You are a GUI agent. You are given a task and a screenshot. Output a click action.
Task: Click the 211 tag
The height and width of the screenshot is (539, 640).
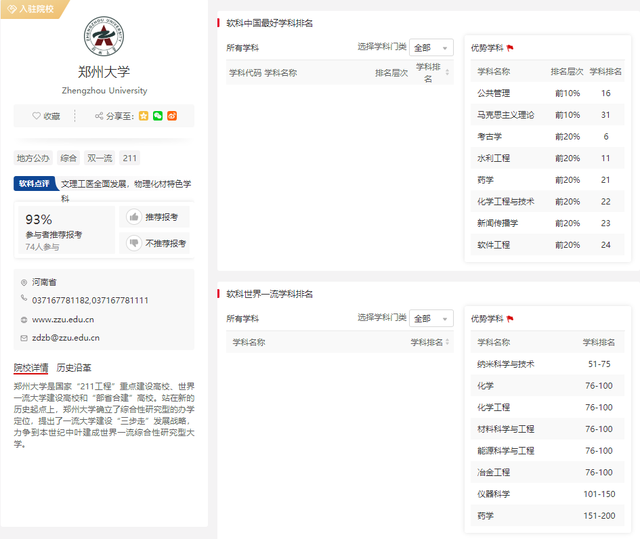click(130, 158)
